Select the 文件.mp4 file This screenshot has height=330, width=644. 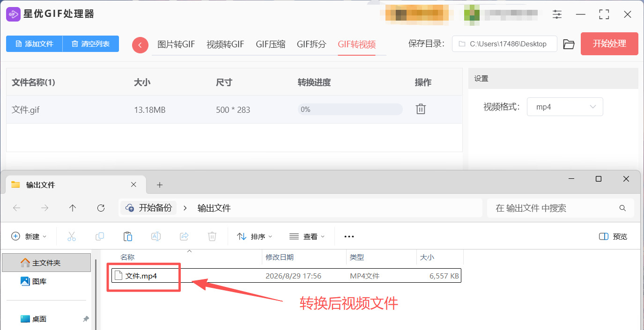click(286, 276)
